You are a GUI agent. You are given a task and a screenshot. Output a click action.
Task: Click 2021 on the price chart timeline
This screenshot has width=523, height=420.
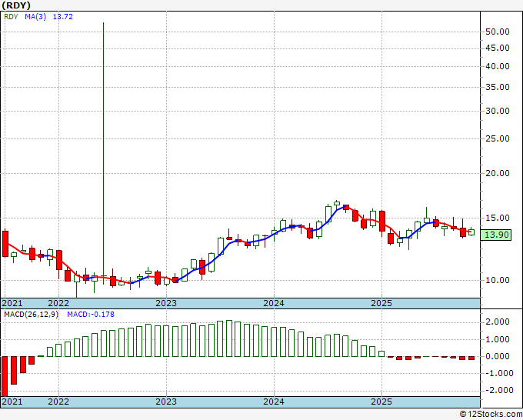coord(12,303)
